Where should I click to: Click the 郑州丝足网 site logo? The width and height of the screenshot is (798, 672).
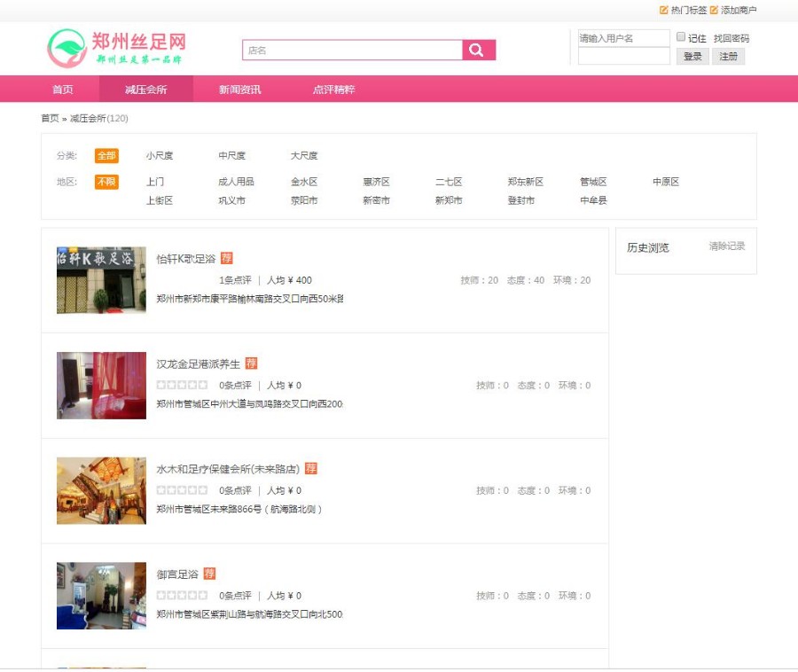pyautogui.click(x=116, y=49)
